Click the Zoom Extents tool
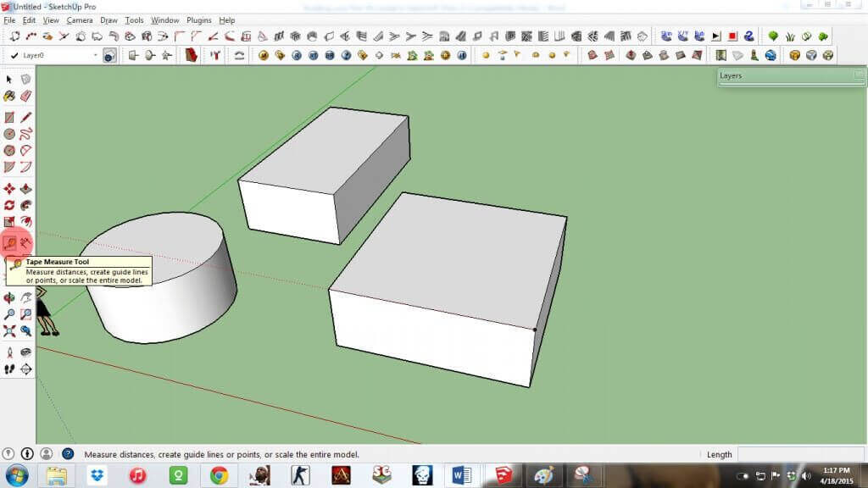Screen dimensions: 868x488 coord(9,331)
